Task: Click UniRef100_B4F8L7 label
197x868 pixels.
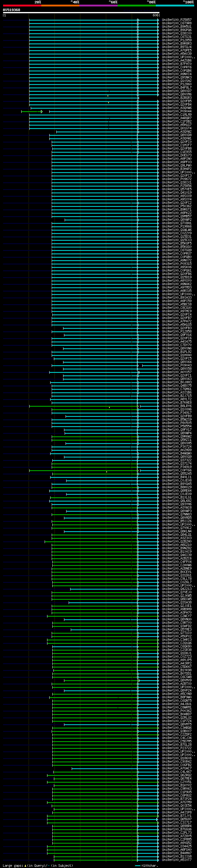Action: [x=176, y=88]
